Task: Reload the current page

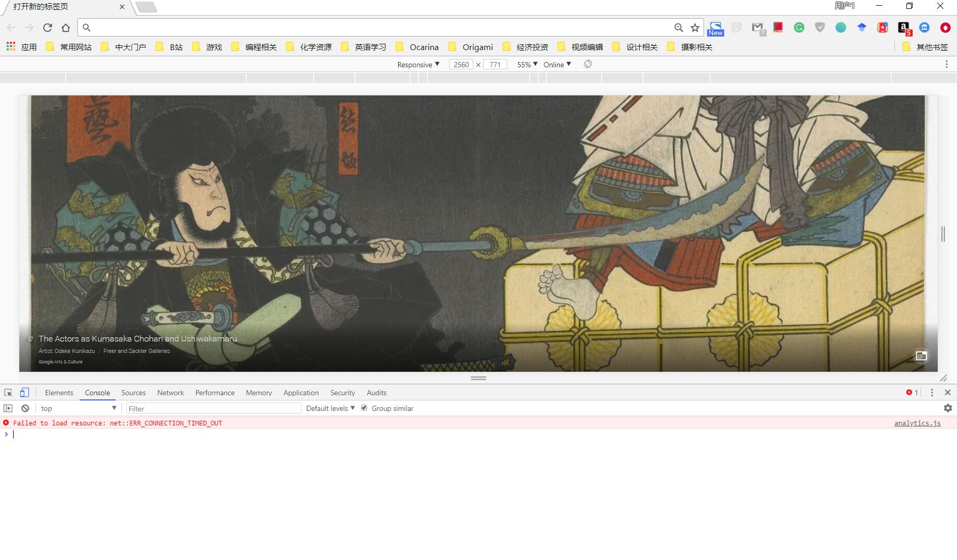Action: pos(47,28)
